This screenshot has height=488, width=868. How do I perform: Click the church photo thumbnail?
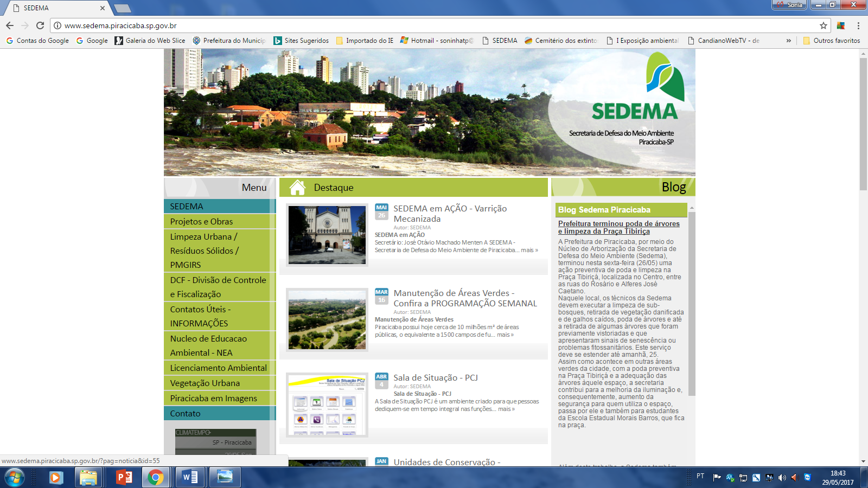[x=327, y=235]
